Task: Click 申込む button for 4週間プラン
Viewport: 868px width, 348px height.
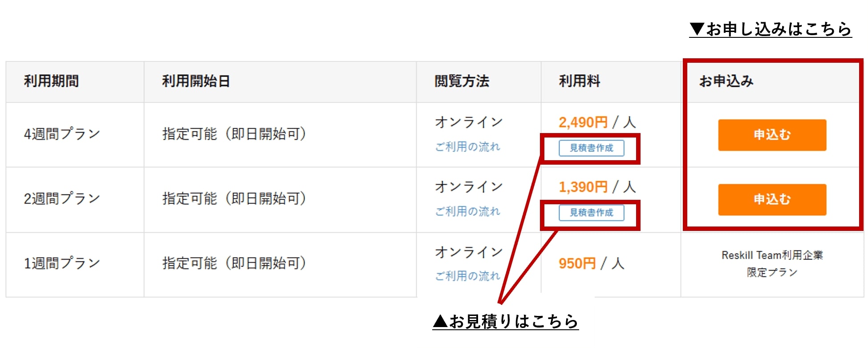Action: pos(771,135)
